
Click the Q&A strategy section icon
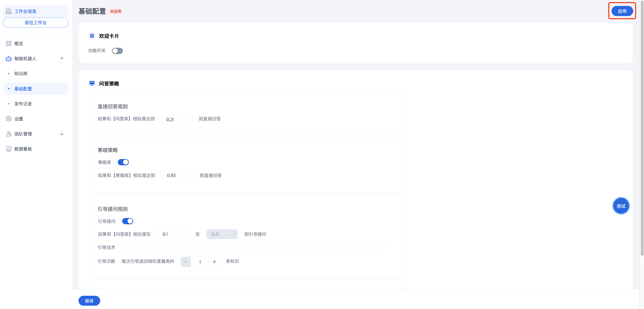click(x=92, y=83)
